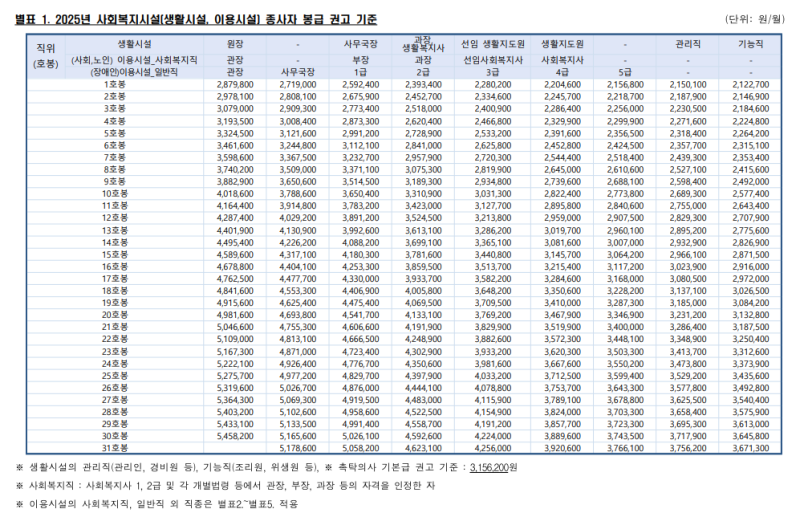Screen dimensions: 800x513
Task: Select the '관리직' column header
Action: point(687,44)
